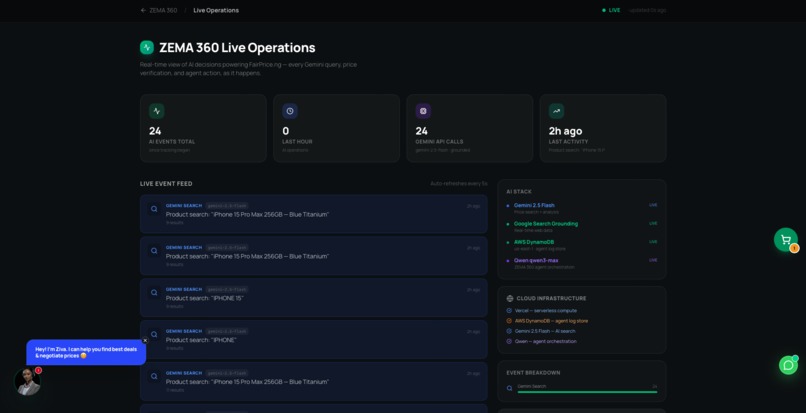This screenshot has width=806, height=413.
Task: Click the clock icon on Last Hour card
Action: 290,111
